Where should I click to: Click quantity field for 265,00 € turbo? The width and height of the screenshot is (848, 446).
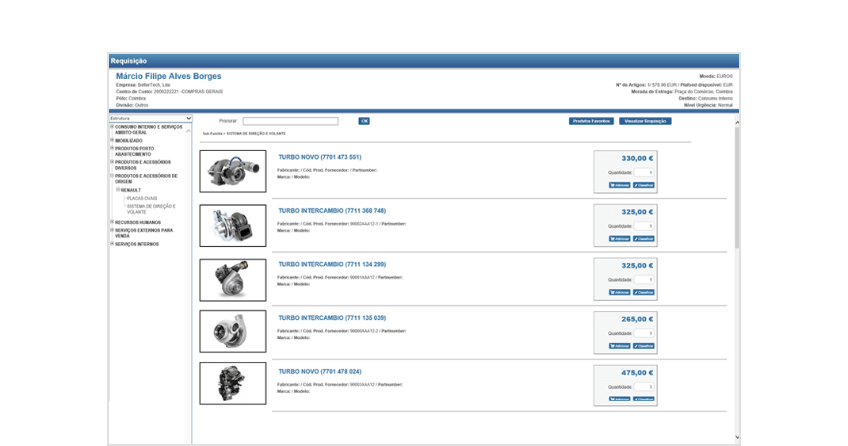644,333
